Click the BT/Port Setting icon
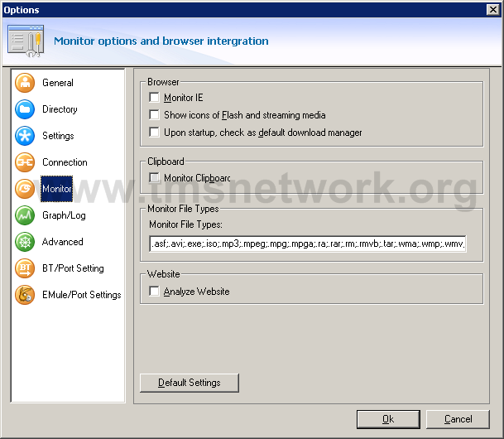 (25, 268)
